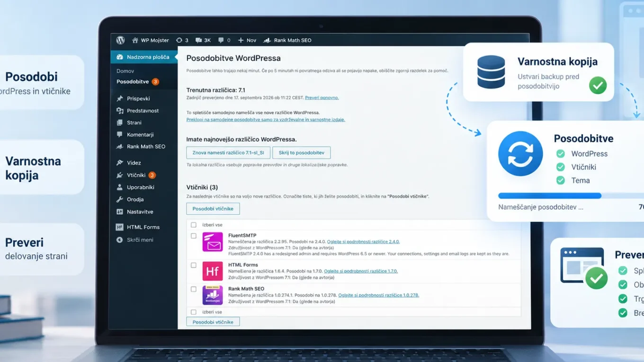644x362 pixels.
Task: Tick the HTML Forms plugin checkbox
Action: pos(193,265)
